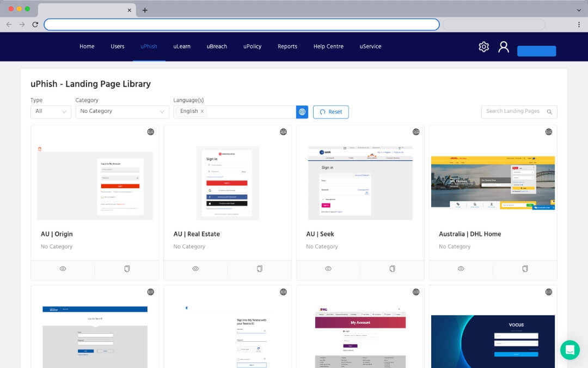
Task: Open the chat support widget
Action: click(x=569, y=349)
